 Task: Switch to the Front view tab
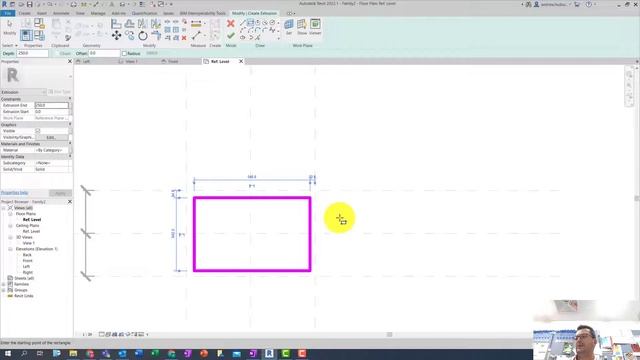pyautogui.click(x=173, y=61)
